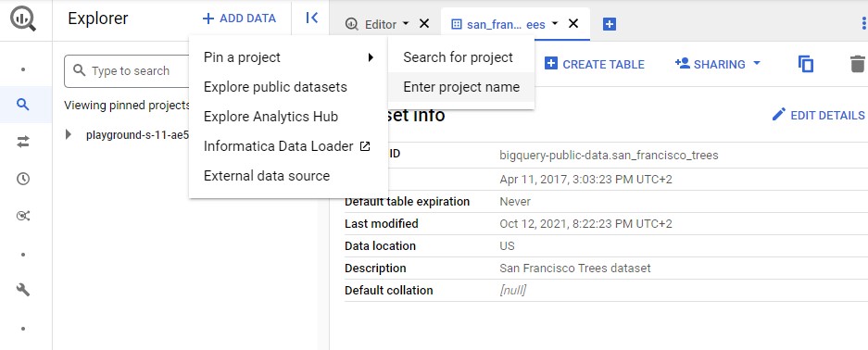Click Last modified value Oct 12, 2021

(x=585, y=224)
